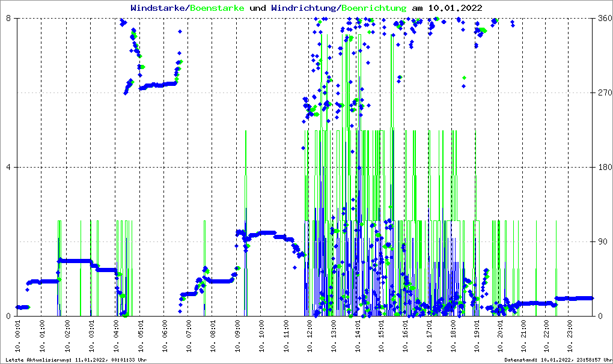Click the 8 on the left axis
Viewport: 613px width, 364px height.
(9, 18)
